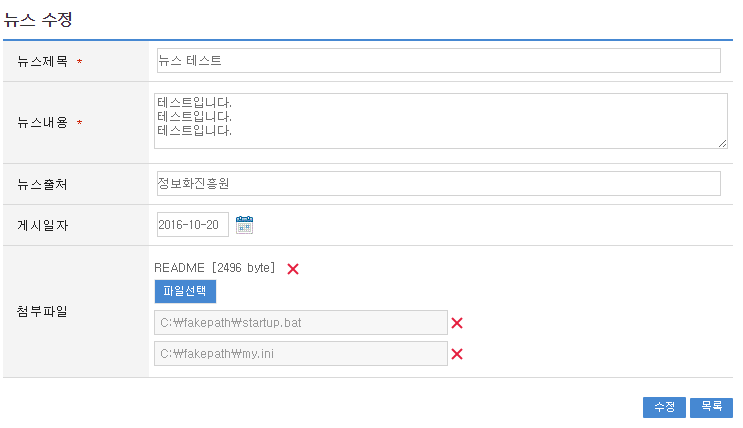Remove the startup.bat file with red X
Screen dimensions: 743x428
coord(457,323)
